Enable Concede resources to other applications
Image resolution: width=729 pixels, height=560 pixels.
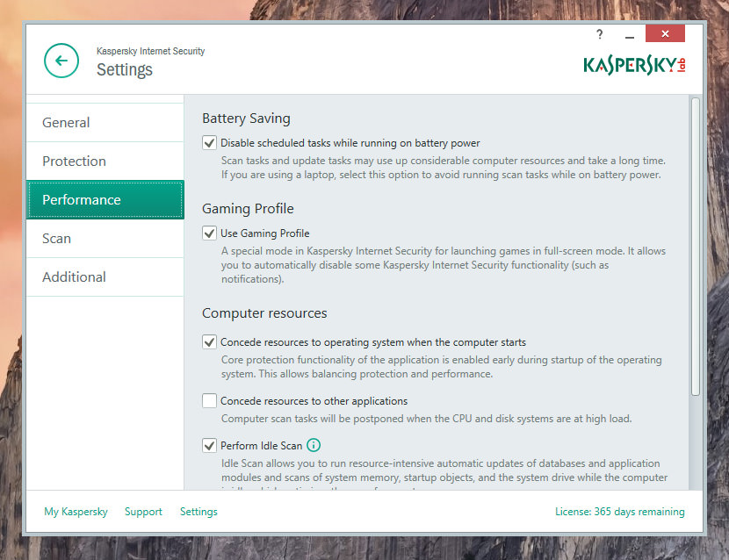coord(209,400)
